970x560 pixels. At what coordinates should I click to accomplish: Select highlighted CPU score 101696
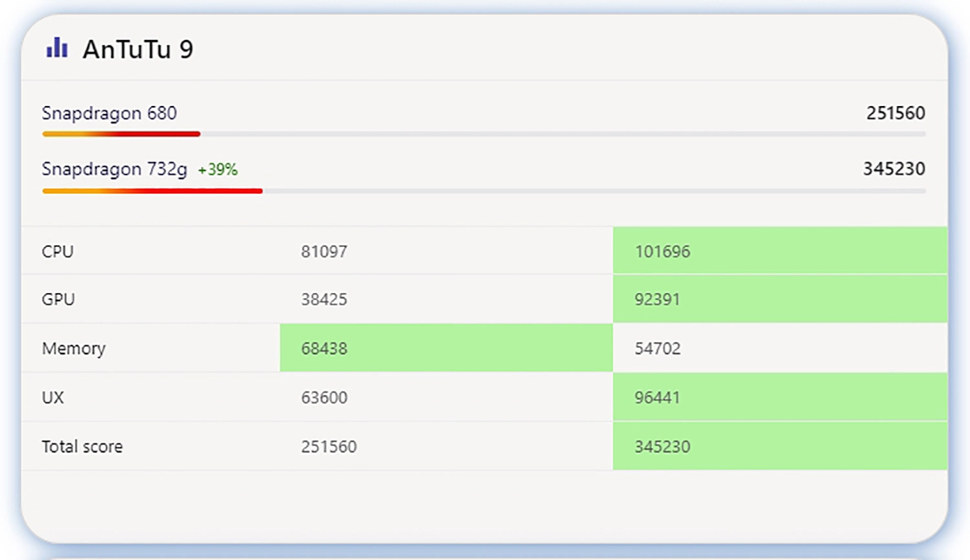tap(662, 252)
